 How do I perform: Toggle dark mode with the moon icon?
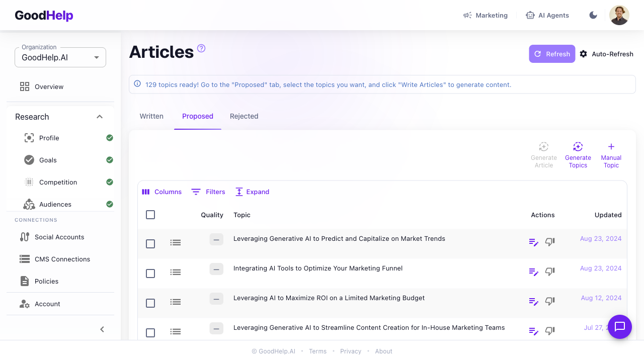(x=593, y=15)
